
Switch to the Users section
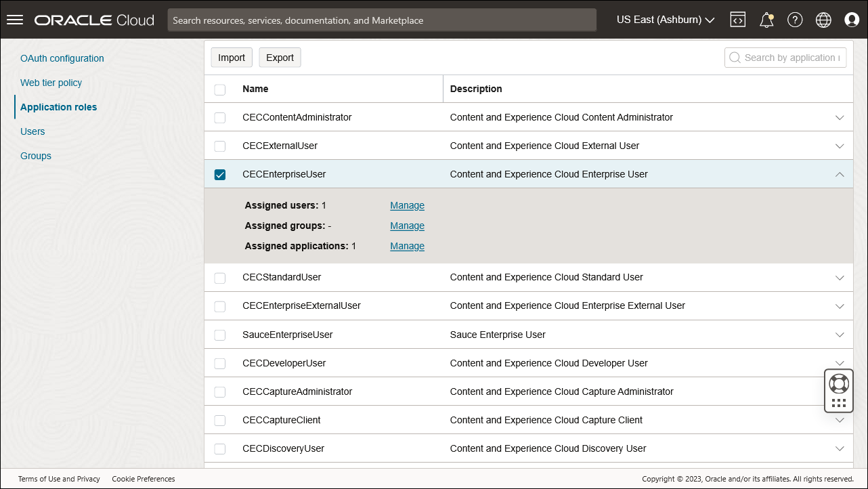pos(32,131)
